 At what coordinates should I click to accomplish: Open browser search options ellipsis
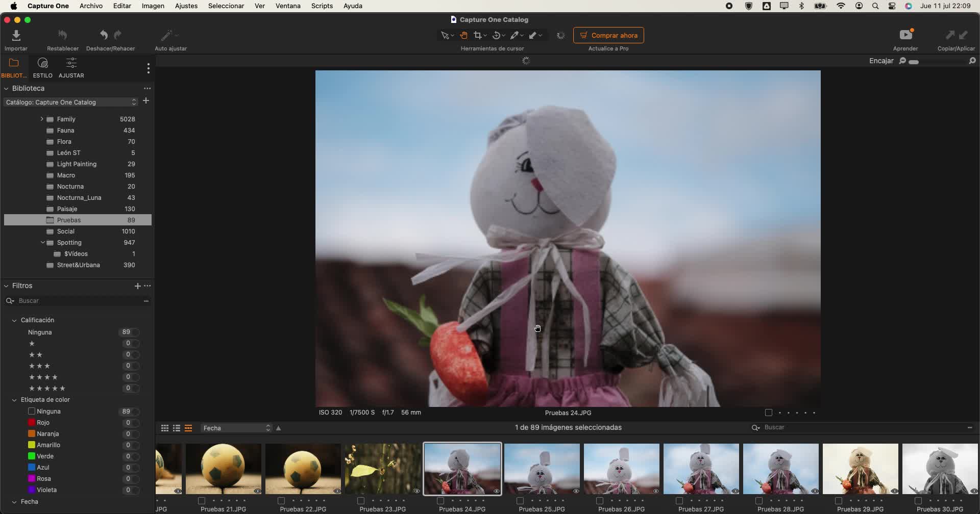tap(970, 428)
